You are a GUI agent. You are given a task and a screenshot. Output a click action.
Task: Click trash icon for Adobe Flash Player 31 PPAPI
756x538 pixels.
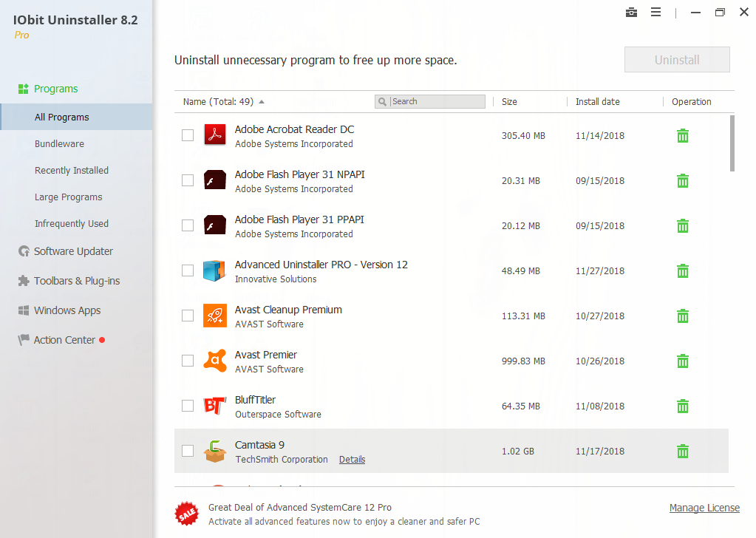(x=682, y=226)
